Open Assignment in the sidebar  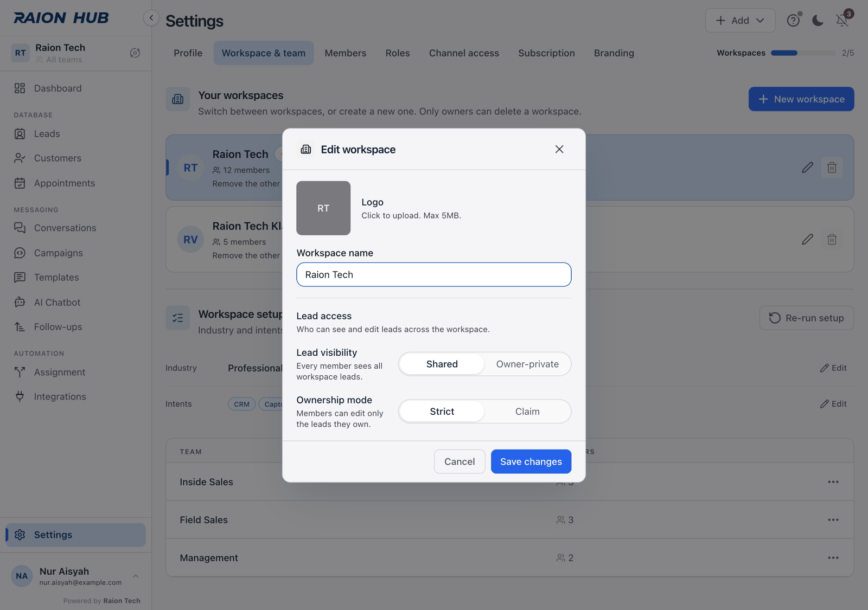coord(75,373)
